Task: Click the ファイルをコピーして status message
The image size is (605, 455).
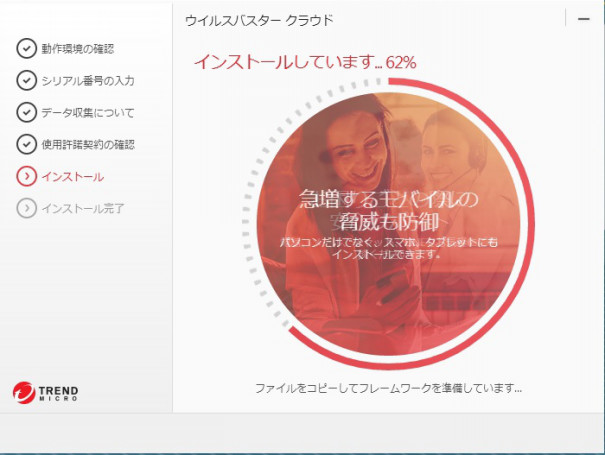Action: click(x=389, y=388)
